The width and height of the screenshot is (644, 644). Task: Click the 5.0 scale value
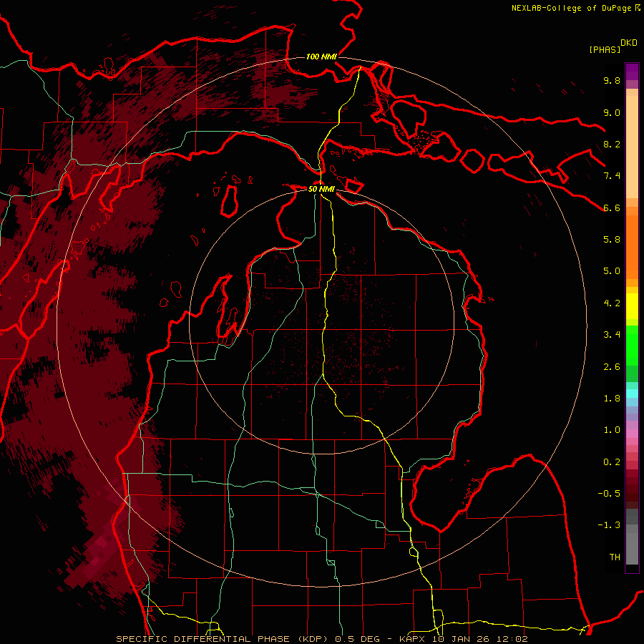pyautogui.click(x=612, y=271)
